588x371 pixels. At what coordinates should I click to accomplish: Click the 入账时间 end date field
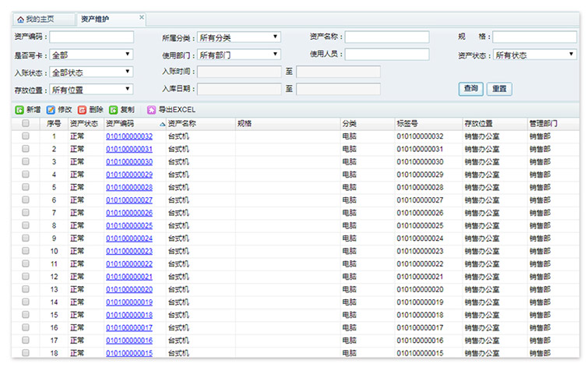338,72
